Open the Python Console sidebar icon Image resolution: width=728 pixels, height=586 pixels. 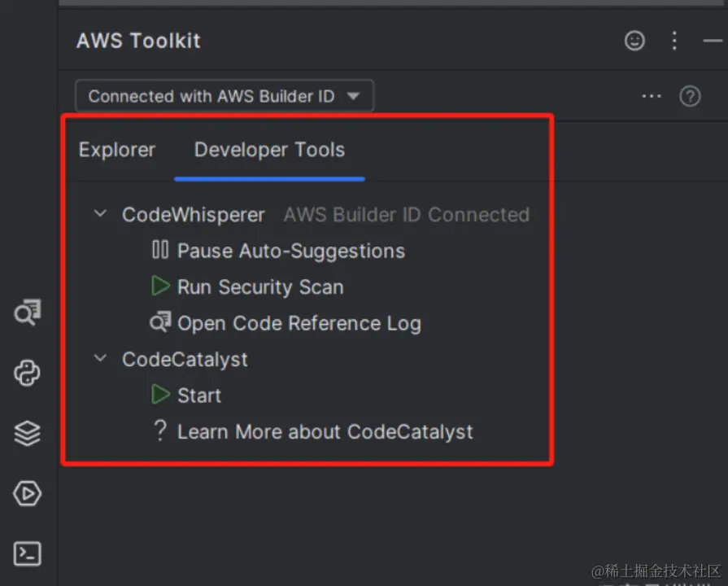tap(28, 374)
